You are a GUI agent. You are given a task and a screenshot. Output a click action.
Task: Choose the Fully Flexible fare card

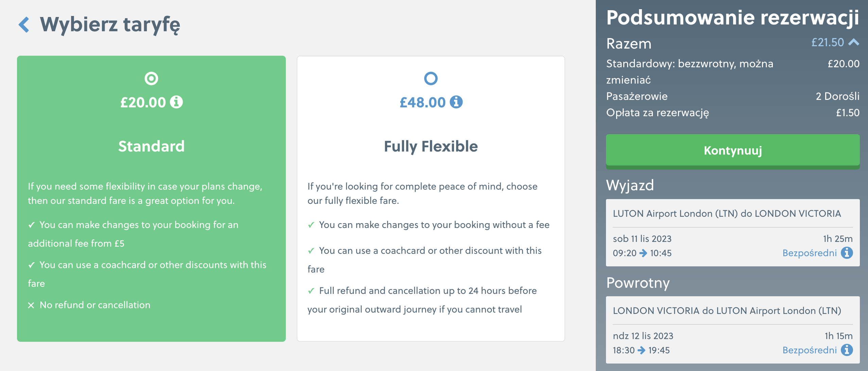point(431,199)
